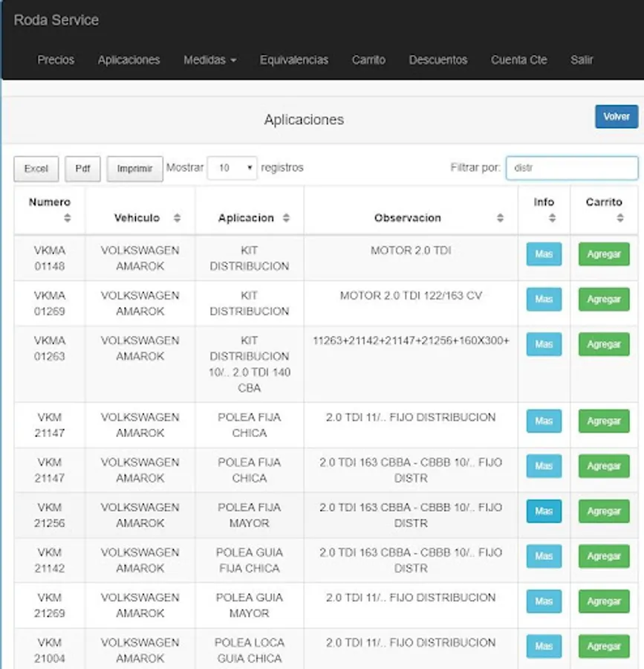
Task: Click Agregar for VKMA 01263
Action: tap(604, 344)
